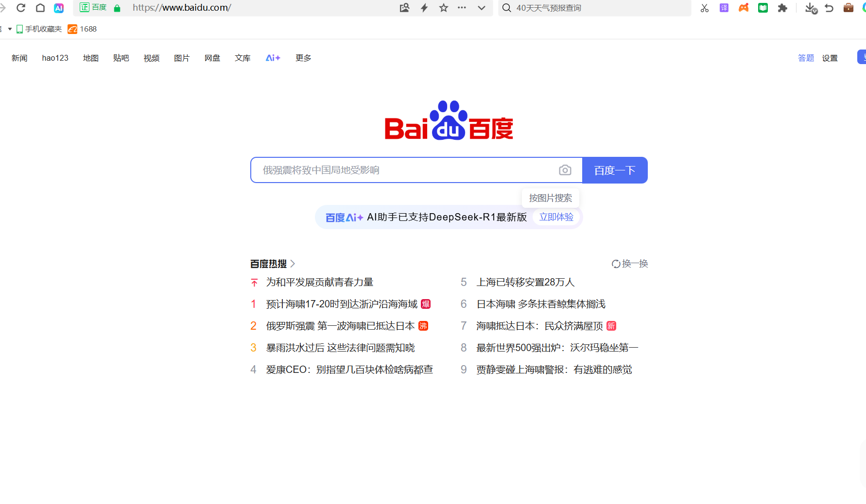Open the scissors screenshot tool
The width and height of the screenshot is (866, 504).
(705, 8)
